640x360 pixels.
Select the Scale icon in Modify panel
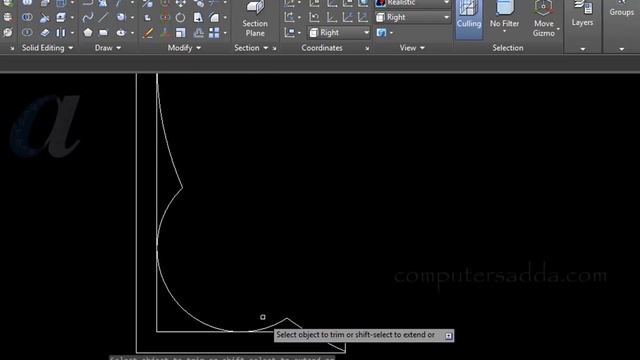tap(180, 33)
